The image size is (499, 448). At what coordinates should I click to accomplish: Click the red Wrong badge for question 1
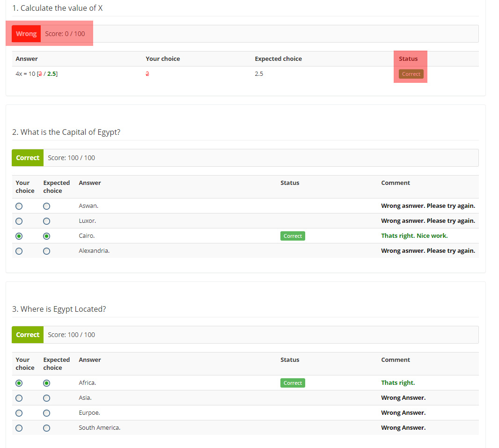coord(26,33)
